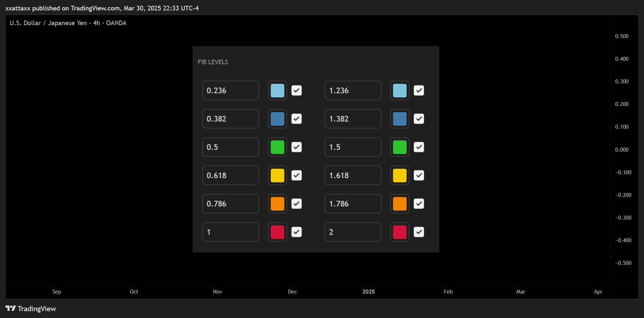Uncheck the 1.382 level checkbox

tap(419, 119)
